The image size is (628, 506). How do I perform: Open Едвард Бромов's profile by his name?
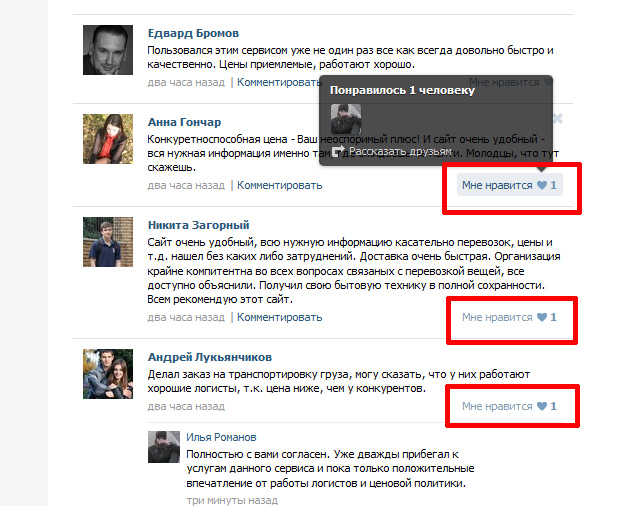pyautogui.click(x=193, y=33)
